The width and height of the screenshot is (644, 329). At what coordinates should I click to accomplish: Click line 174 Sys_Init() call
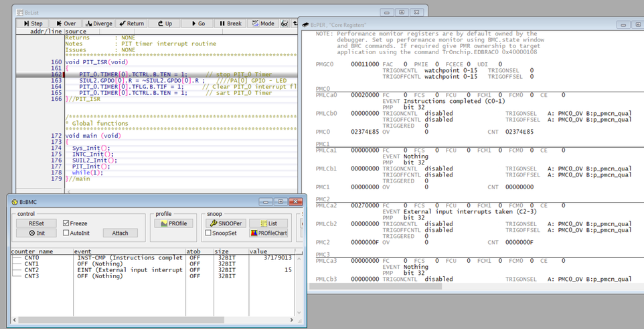point(91,148)
